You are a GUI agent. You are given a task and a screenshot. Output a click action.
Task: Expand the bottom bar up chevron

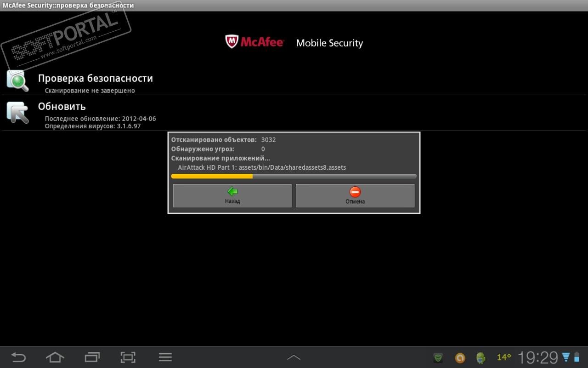coord(294,357)
